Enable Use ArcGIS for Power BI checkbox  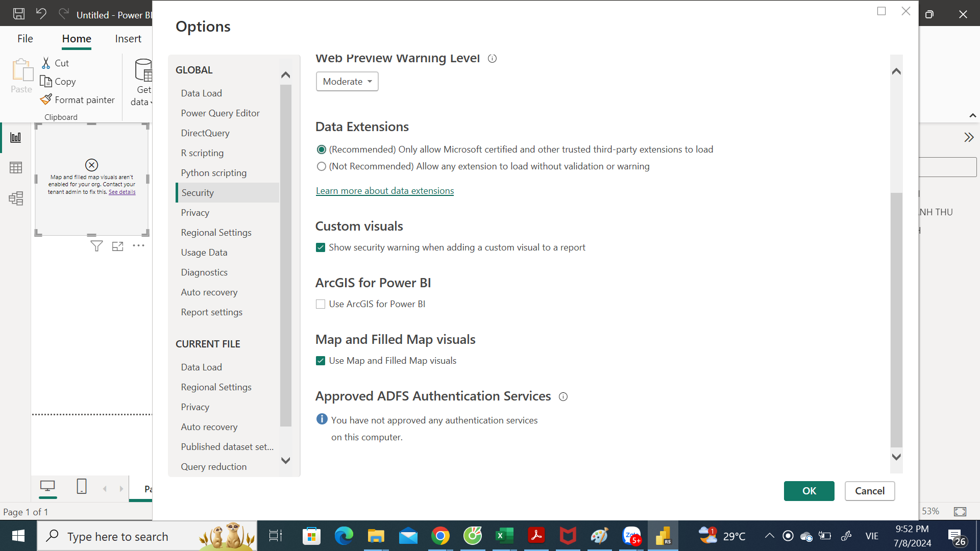tap(321, 304)
